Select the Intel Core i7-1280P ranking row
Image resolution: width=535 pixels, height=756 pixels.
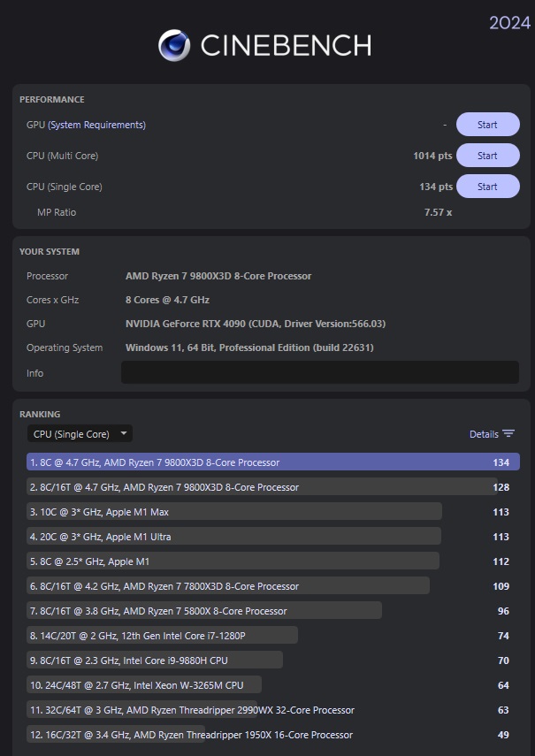coord(273,636)
